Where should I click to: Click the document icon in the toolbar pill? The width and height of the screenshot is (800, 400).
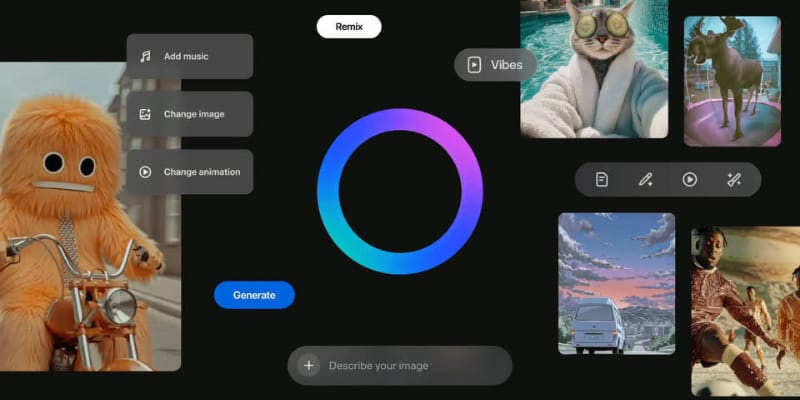tap(602, 180)
